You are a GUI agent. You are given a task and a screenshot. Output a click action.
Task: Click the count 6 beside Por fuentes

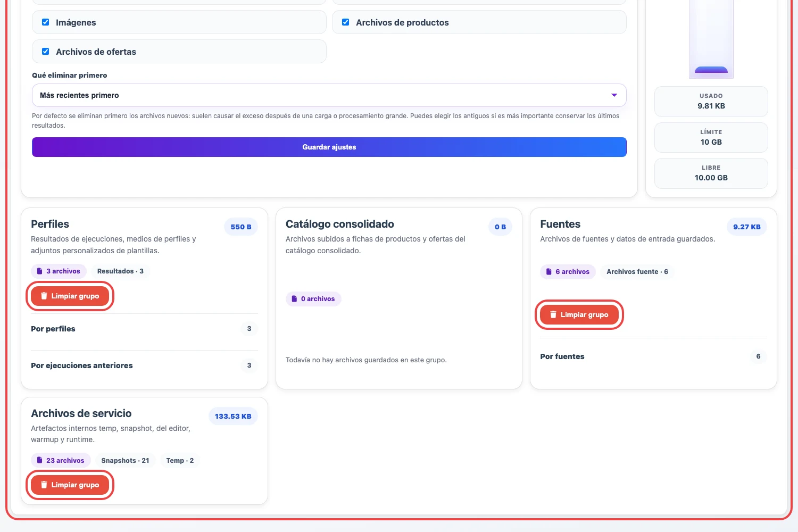coord(758,356)
